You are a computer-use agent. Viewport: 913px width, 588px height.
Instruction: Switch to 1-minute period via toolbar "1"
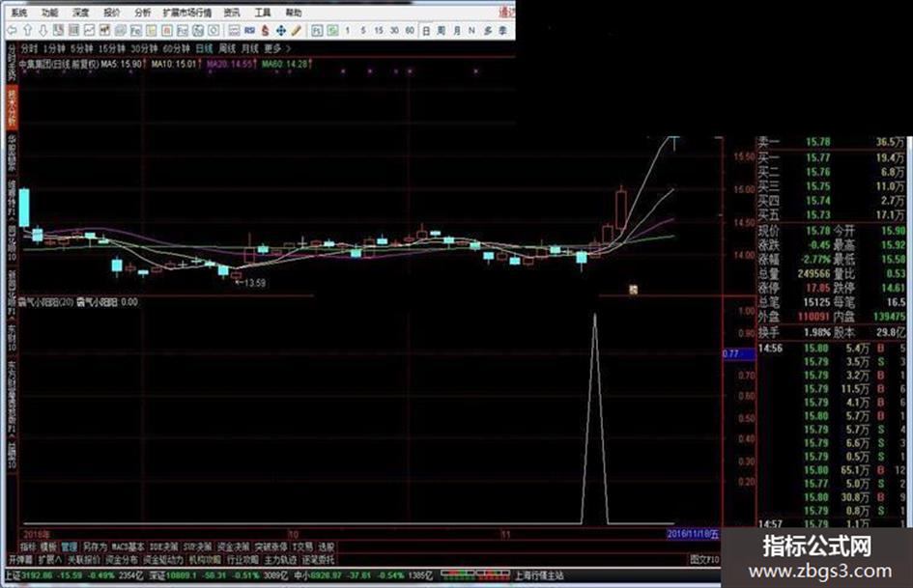tap(348, 30)
